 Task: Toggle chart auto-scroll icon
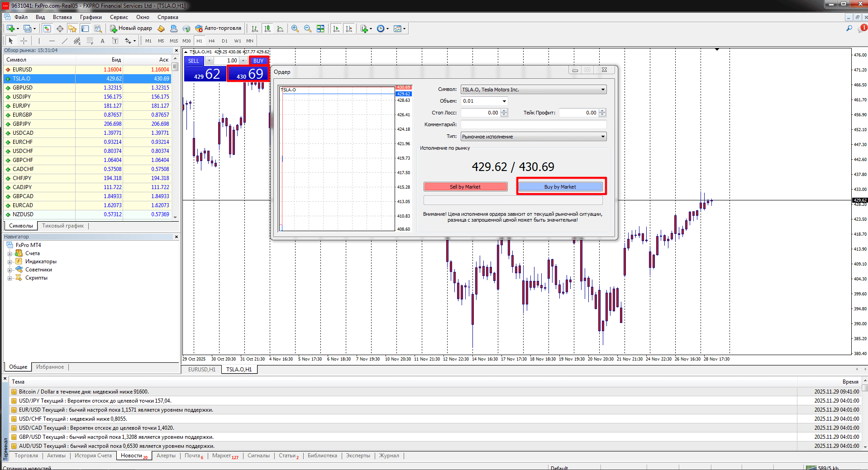tap(336, 28)
